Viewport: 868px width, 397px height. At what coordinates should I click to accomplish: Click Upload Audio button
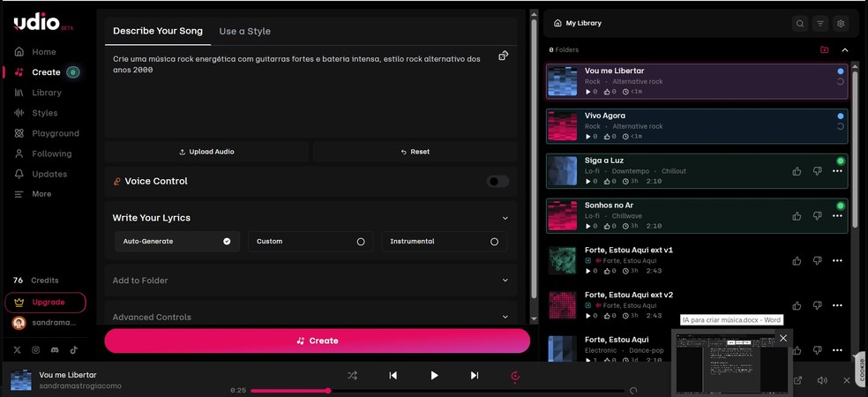point(206,152)
